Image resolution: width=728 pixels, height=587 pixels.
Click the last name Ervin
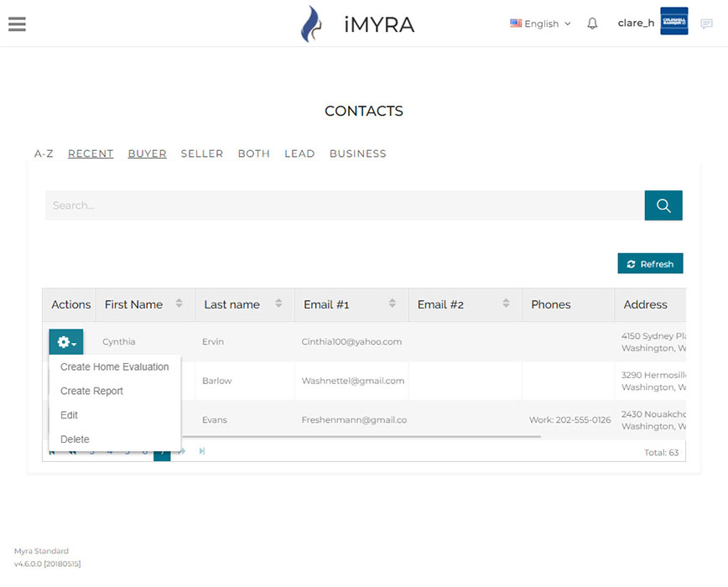pos(213,341)
